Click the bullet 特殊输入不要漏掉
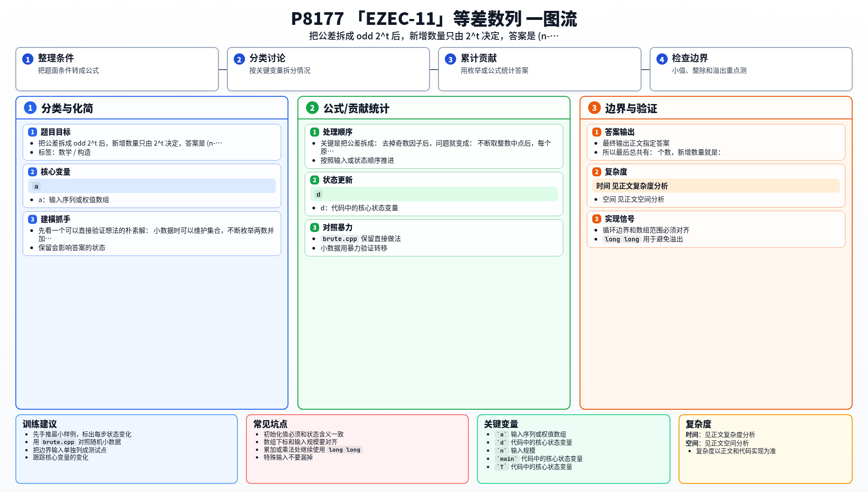 [288, 457]
